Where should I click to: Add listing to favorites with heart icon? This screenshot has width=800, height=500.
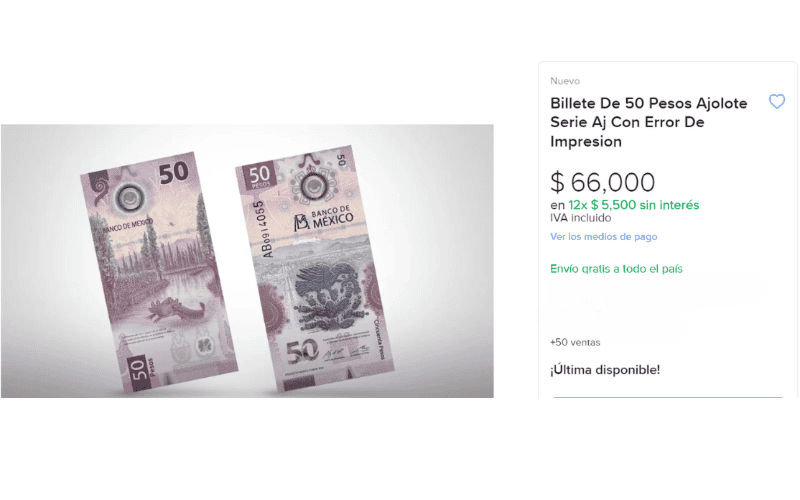(777, 102)
